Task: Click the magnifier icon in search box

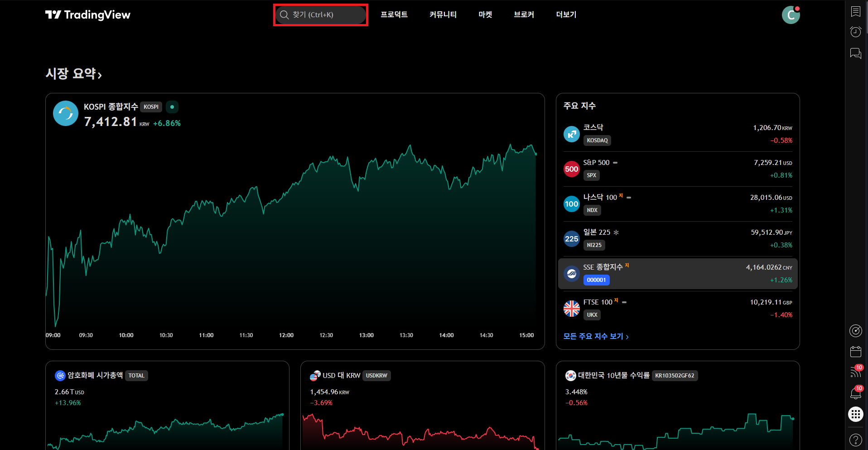Action: [x=285, y=15]
